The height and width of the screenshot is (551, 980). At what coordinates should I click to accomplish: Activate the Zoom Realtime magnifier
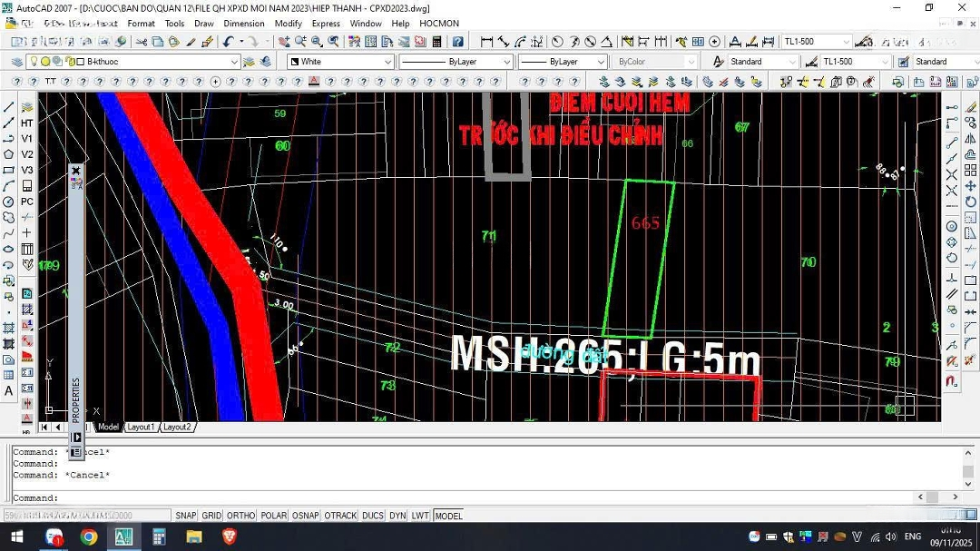pyautogui.click(x=299, y=42)
